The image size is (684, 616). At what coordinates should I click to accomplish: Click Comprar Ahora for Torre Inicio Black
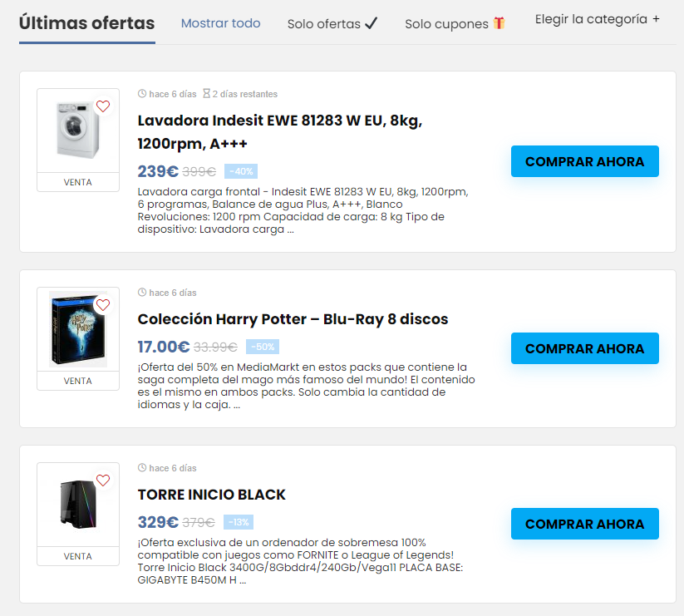click(584, 524)
